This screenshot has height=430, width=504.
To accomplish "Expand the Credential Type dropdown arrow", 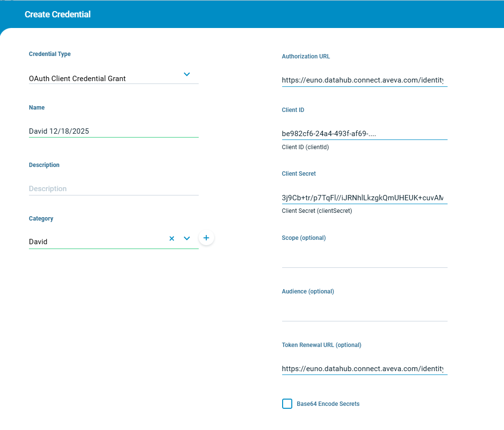I will pyautogui.click(x=187, y=74).
